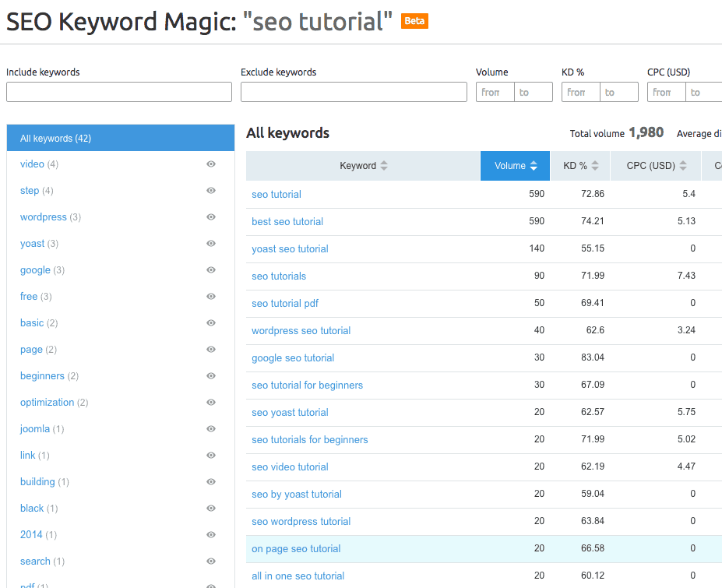Sort table by Keyword column
The width and height of the screenshot is (722, 588).
[363, 166]
